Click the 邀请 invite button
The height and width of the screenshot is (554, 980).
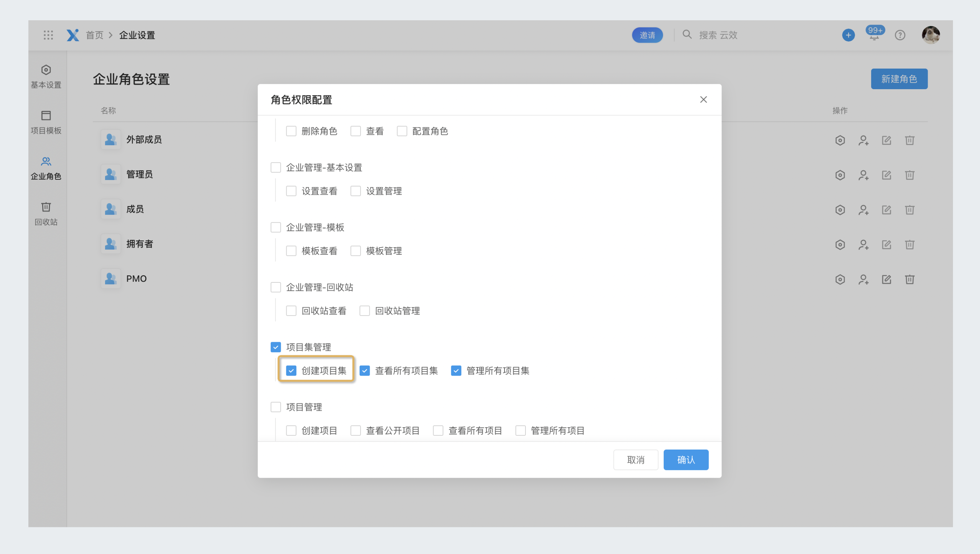click(x=647, y=35)
